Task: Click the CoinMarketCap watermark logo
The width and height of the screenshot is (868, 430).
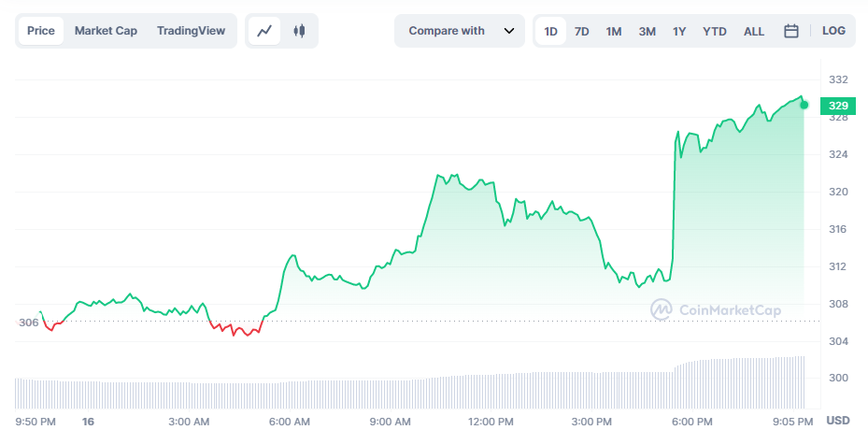Action: [x=716, y=309]
